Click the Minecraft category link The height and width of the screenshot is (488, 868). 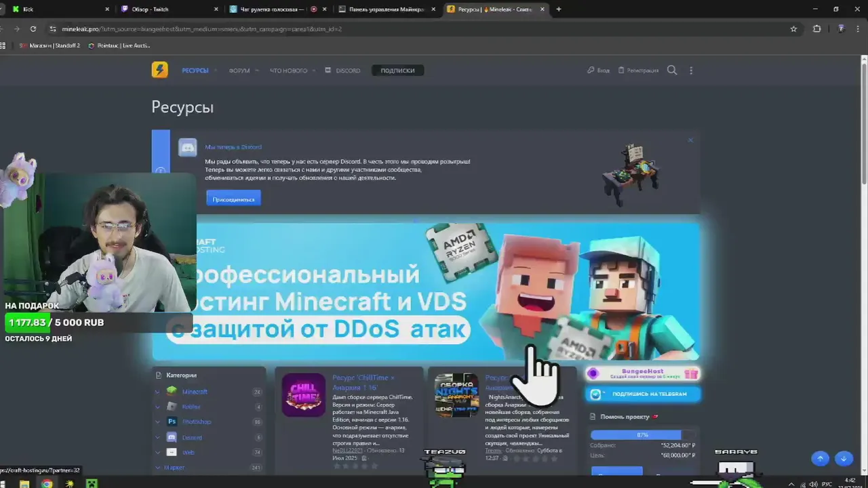point(195,392)
